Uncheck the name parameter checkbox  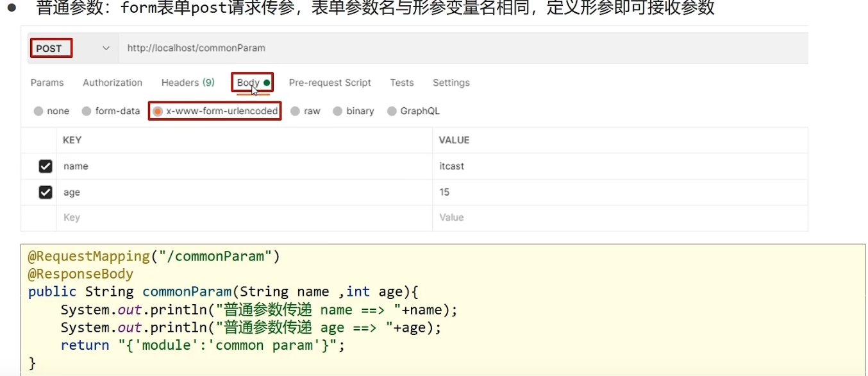[x=46, y=166]
